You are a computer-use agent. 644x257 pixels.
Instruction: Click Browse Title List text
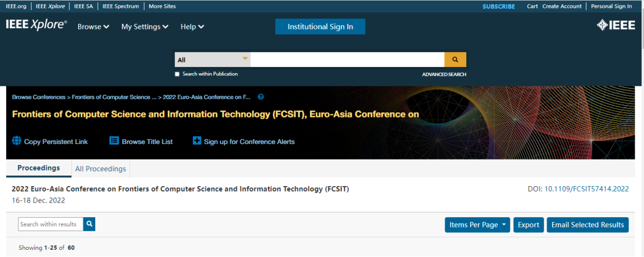(147, 142)
